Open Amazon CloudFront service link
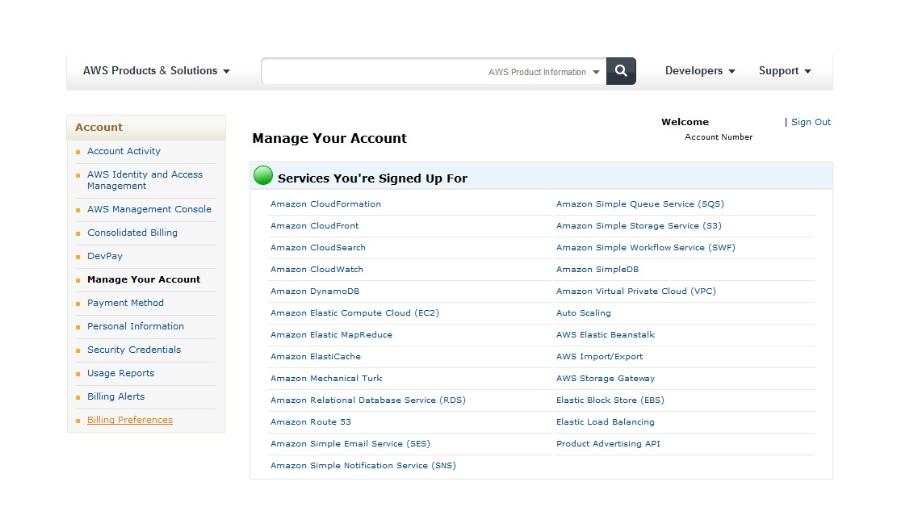Screen dimensions: 897x505 pos(315,226)
